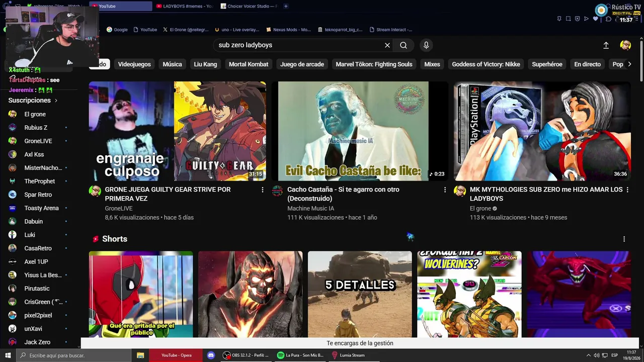Select the Videojuegos filter chip
The image size is (644, 362).
click(134, 64)
